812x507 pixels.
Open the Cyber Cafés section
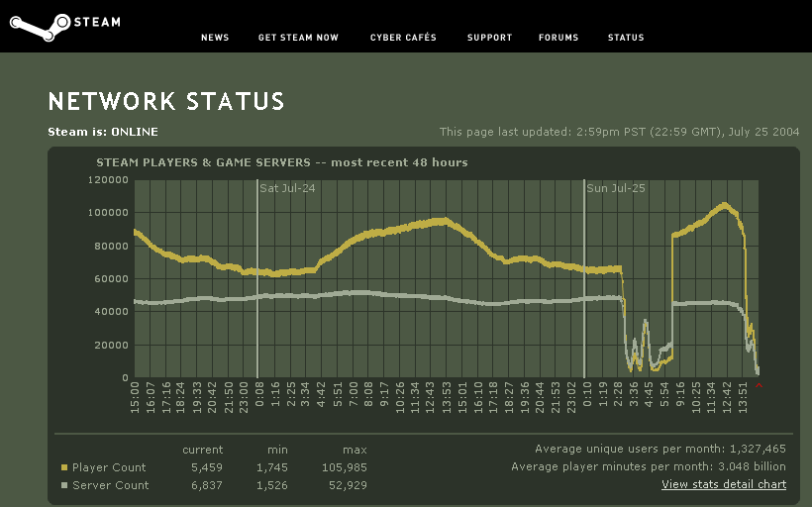pos(403,38)
